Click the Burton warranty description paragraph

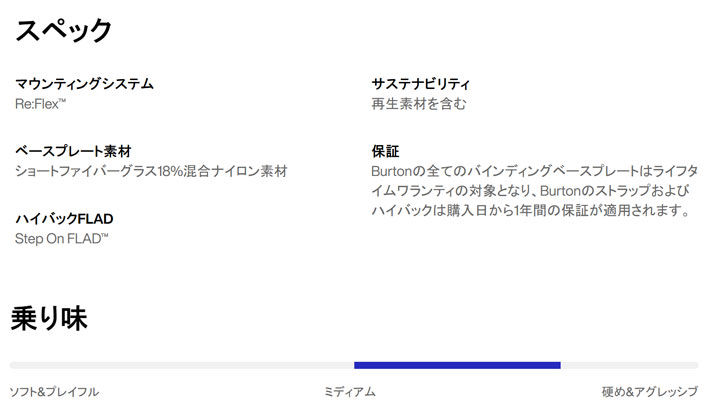(x=534, y=191)
